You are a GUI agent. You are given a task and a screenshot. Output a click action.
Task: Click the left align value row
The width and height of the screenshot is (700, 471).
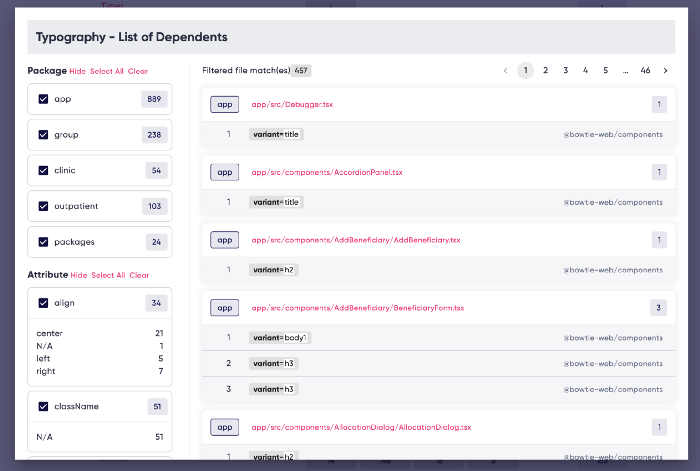pos(100,358)
